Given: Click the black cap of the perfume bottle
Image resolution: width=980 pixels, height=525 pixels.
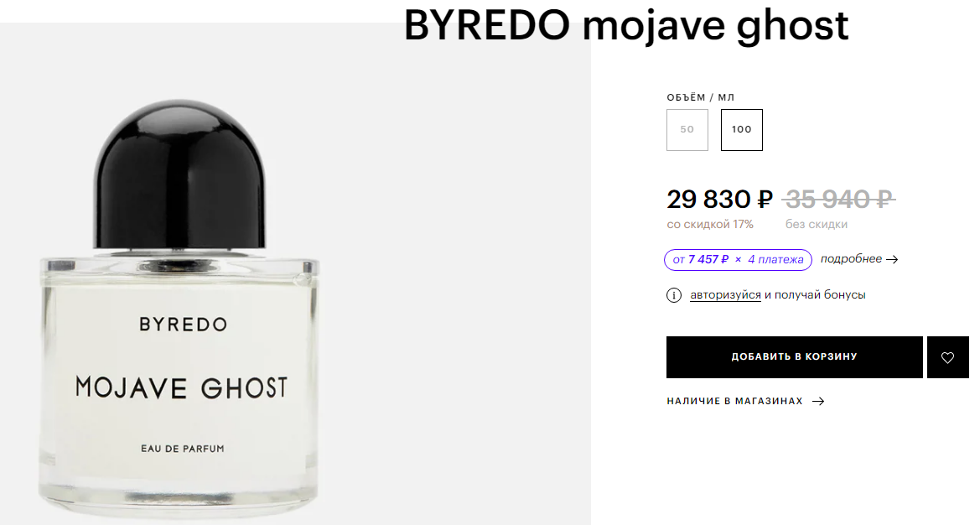Looking at the screenshot, I should [180, 175].
